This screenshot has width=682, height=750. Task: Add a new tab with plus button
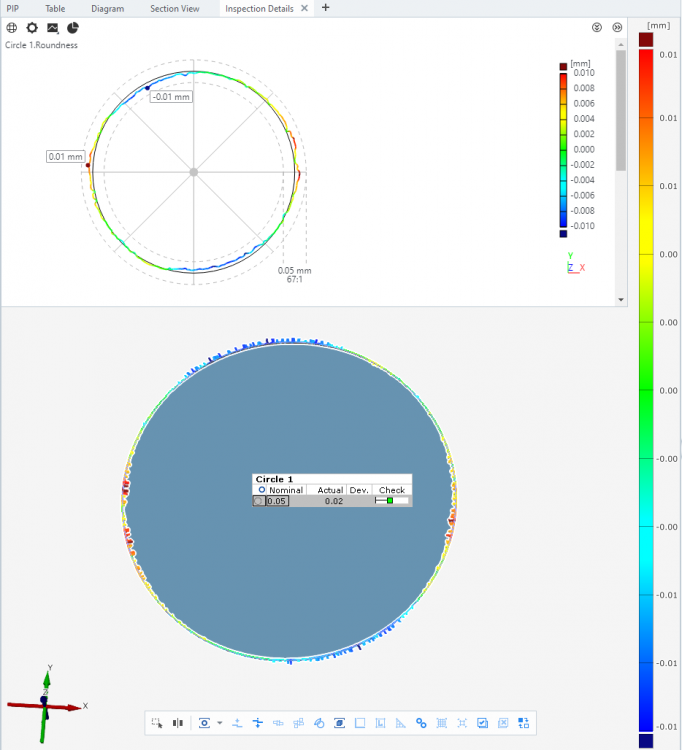[x=325, y=8]
